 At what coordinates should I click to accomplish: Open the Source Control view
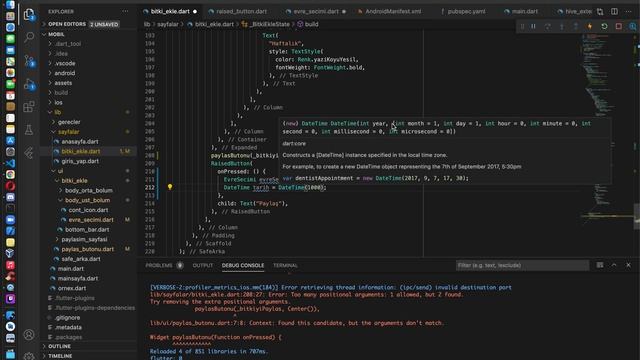pyautogui.click(x=29, y=61)
